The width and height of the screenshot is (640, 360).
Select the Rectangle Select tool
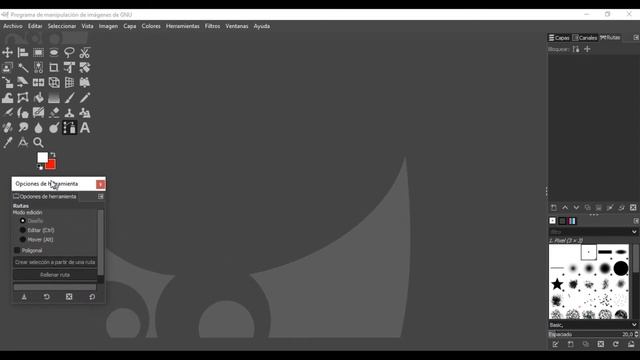click(x=38, y=52)
